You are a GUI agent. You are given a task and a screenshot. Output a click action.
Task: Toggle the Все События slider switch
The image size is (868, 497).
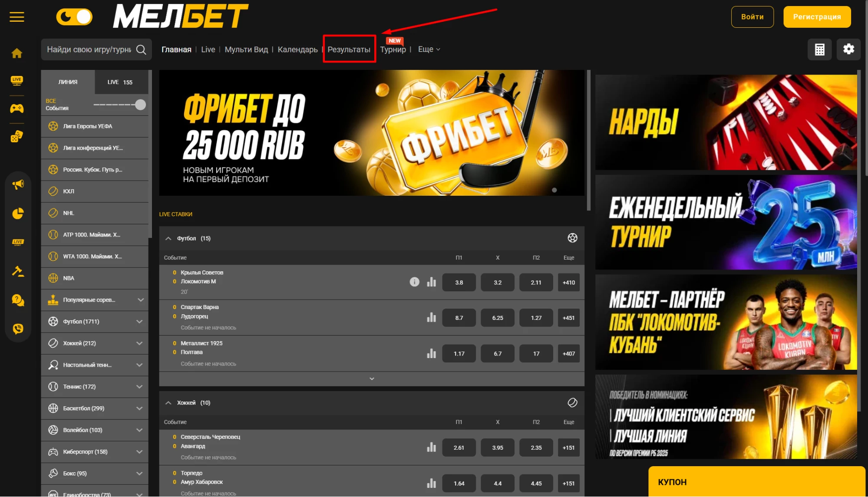[120, 105]
